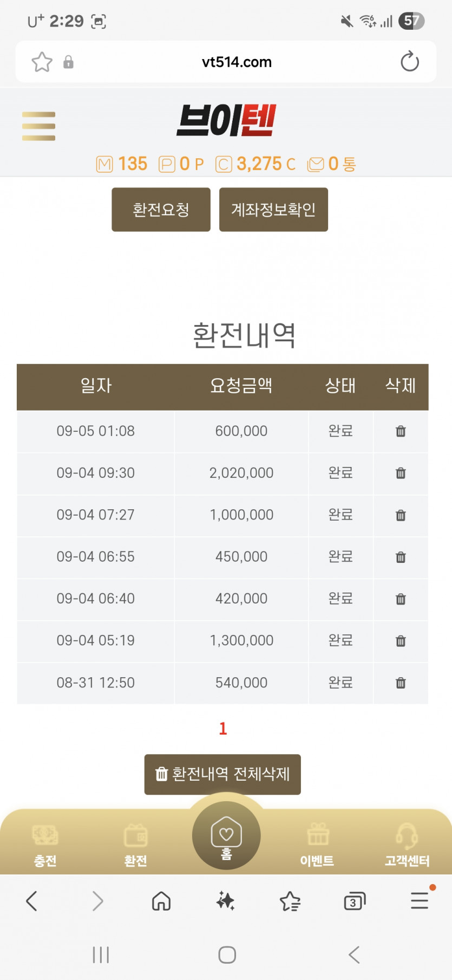The image size is (452, 980).
Task: Open the message inbox envelope icon
Action: point(315,164)
